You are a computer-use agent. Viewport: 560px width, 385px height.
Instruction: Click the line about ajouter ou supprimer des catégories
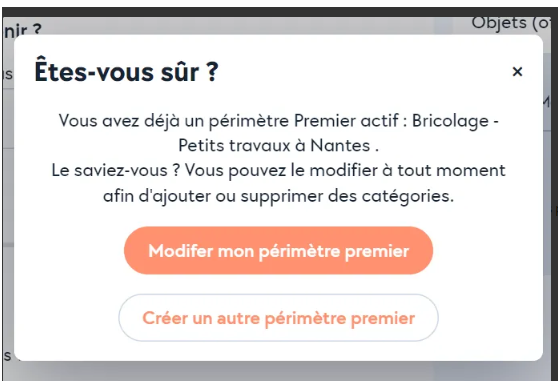point(279,196)
